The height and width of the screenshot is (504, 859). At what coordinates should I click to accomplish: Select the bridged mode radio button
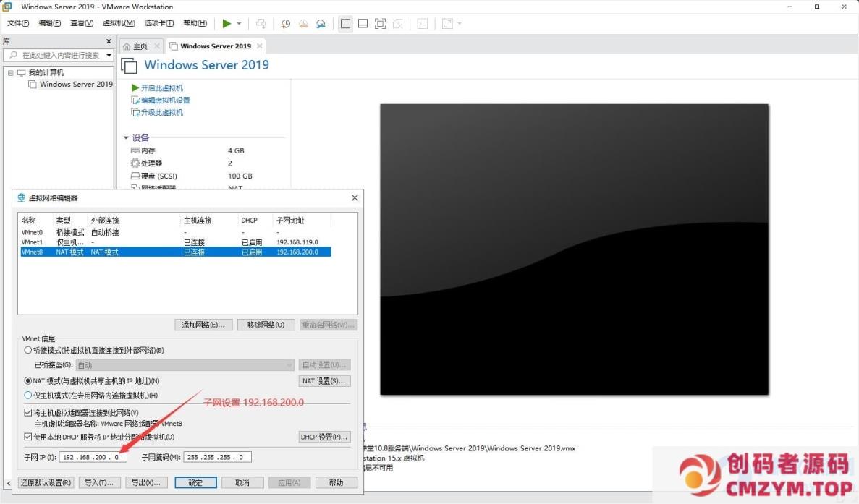point(28,350)
